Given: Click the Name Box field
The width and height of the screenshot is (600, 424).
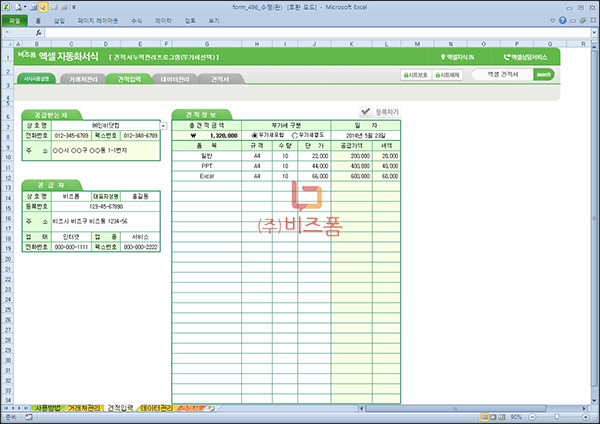Looking at the screenshot, I should coord(18,33).
